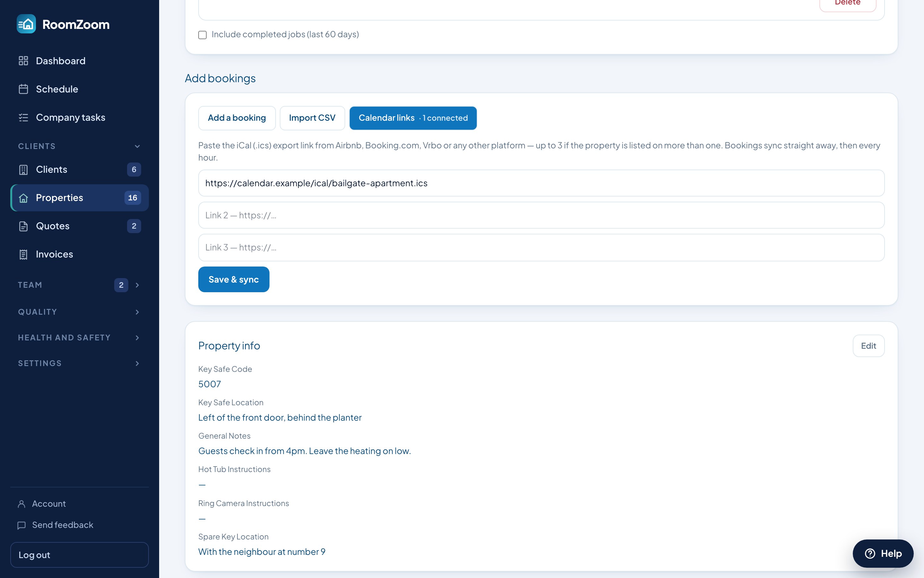This screenshot has height=578, width=924.
Task: Click the first iCal link field
Action: [541, 183]
